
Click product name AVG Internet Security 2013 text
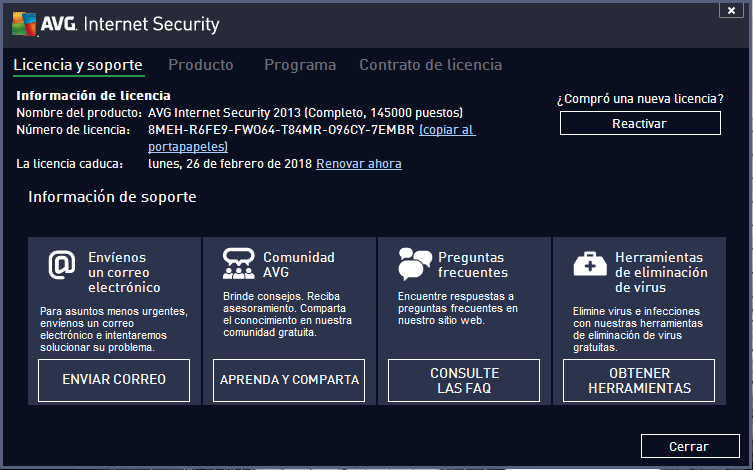click(305, 113)
